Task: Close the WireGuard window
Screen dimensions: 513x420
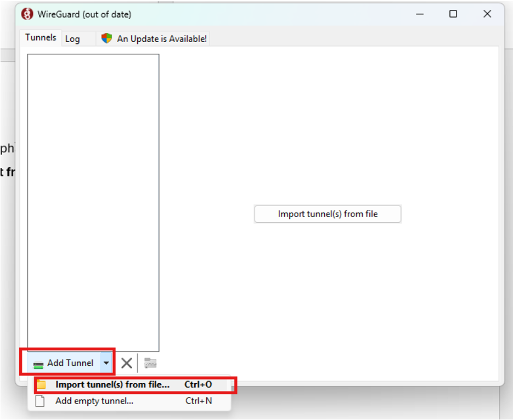Action: coord(487,14)
